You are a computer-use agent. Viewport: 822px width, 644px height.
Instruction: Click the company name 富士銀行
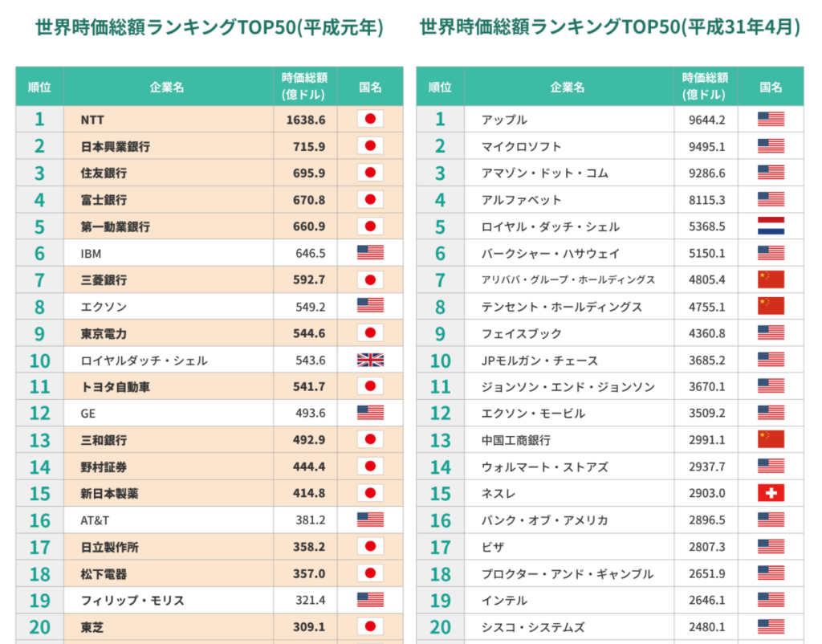(104, 200)
